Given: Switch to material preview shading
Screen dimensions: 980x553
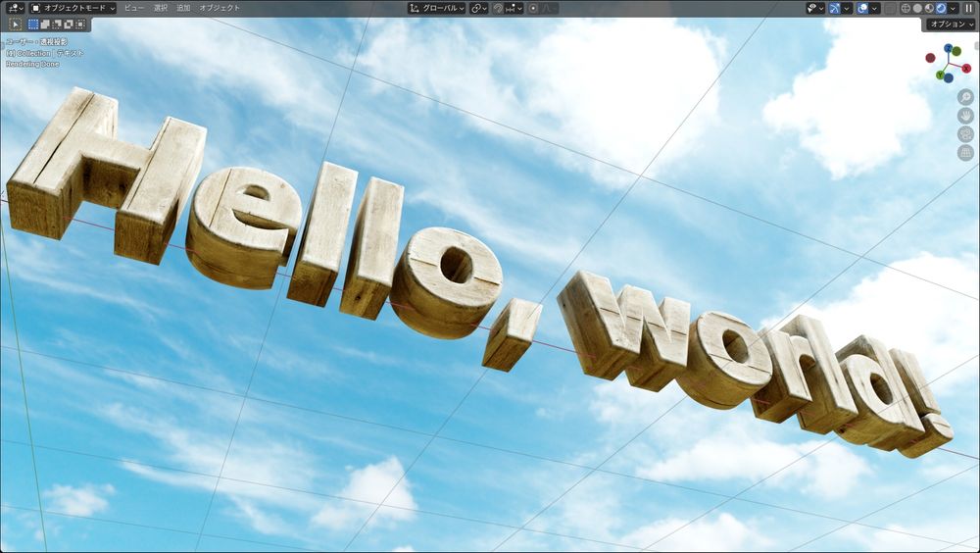Looking at the screenshot, I should point(929,8).
